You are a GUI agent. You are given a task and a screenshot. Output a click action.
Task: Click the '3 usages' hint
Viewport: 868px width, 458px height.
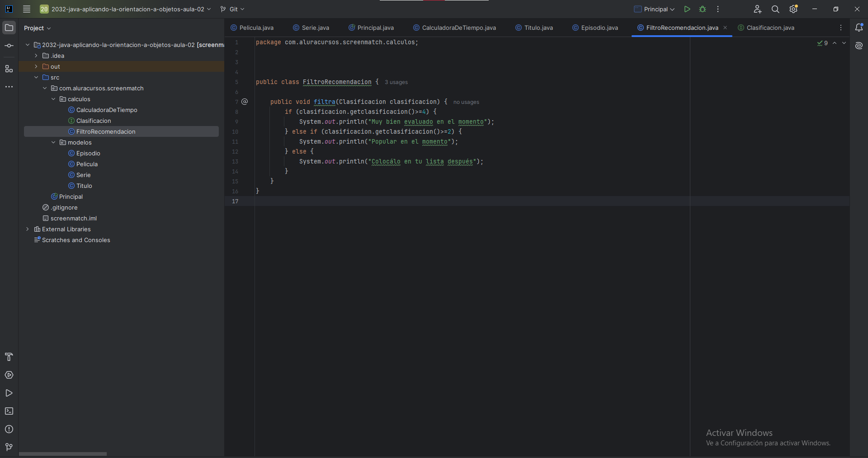396,82
